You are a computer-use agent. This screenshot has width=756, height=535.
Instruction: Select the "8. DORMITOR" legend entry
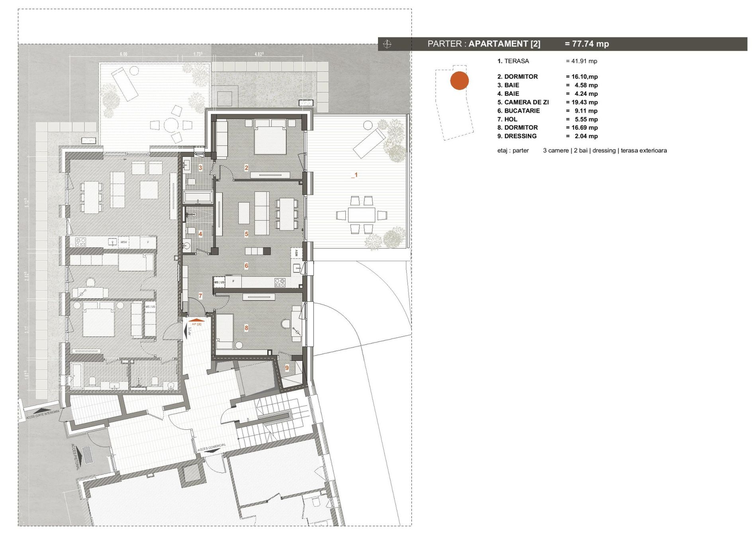tap(517, 128)
